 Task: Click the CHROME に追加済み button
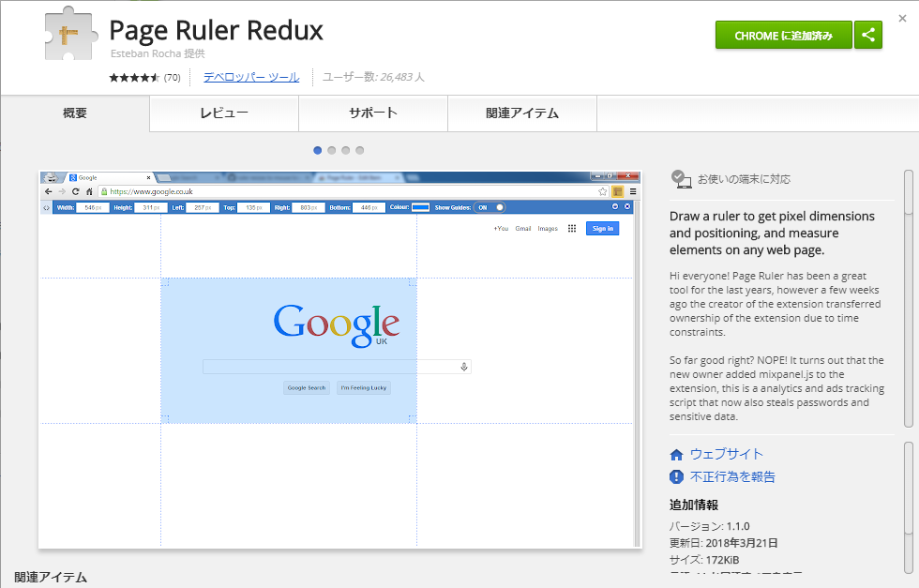783,36
